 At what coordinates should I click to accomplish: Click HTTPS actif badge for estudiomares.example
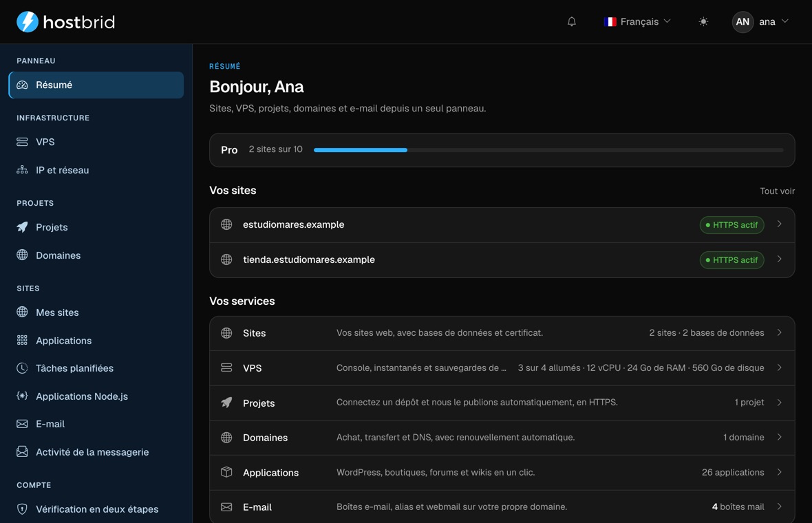pyautogui.click(x=731, y=225)
